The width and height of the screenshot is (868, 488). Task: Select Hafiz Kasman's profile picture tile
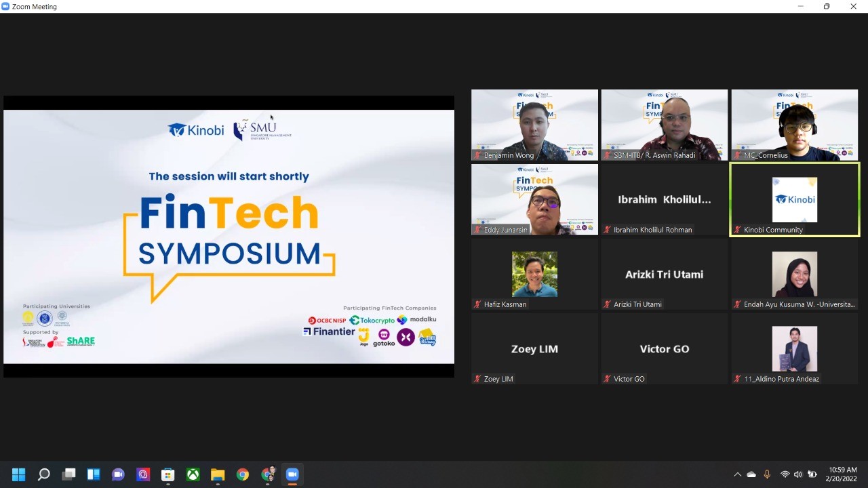point(534,274)
